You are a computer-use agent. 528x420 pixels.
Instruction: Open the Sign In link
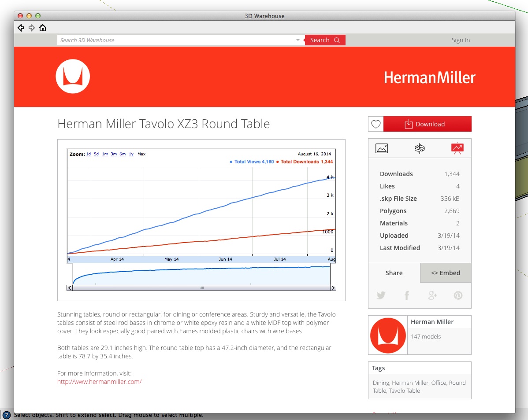pos(461,40)
